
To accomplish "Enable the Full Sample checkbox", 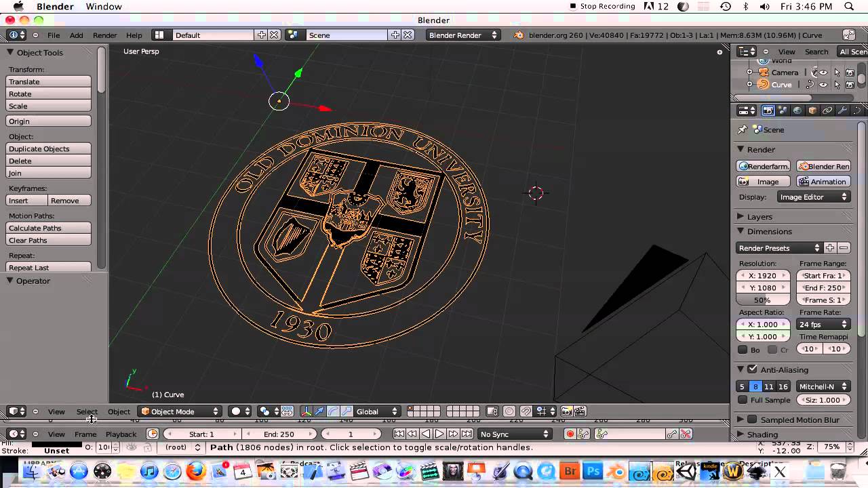I will click(743, 400).
